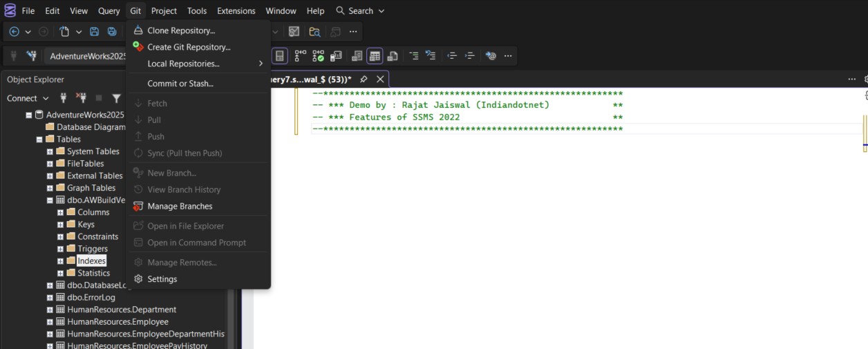Image resolution: width=868 pixels, height=349 pixels.
Task: Close the query7 editor tab
Action: (379, 79)
